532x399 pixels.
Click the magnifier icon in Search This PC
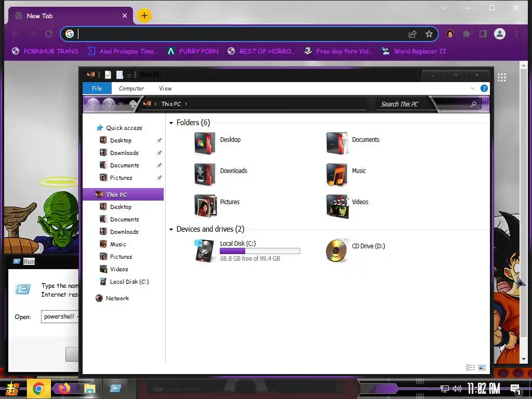click(473, 104)
